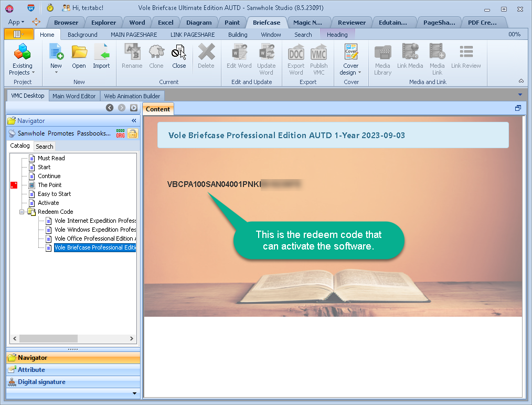Switch to the Excel tab
Image resolution: width=532 pixels, height=405 pixels.
(x=166, y=23)
